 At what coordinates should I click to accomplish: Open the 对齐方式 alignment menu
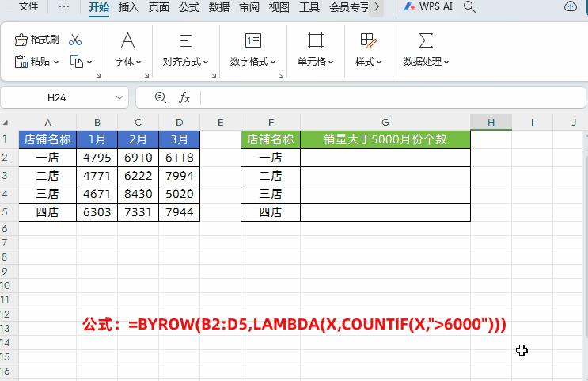186,49
